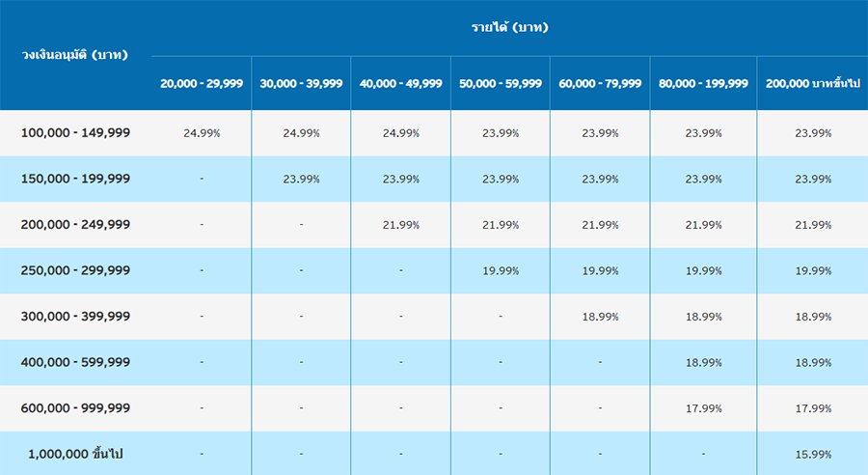Click the วงเงินอนุมัติ (บาท) header cell

[75, 54]
